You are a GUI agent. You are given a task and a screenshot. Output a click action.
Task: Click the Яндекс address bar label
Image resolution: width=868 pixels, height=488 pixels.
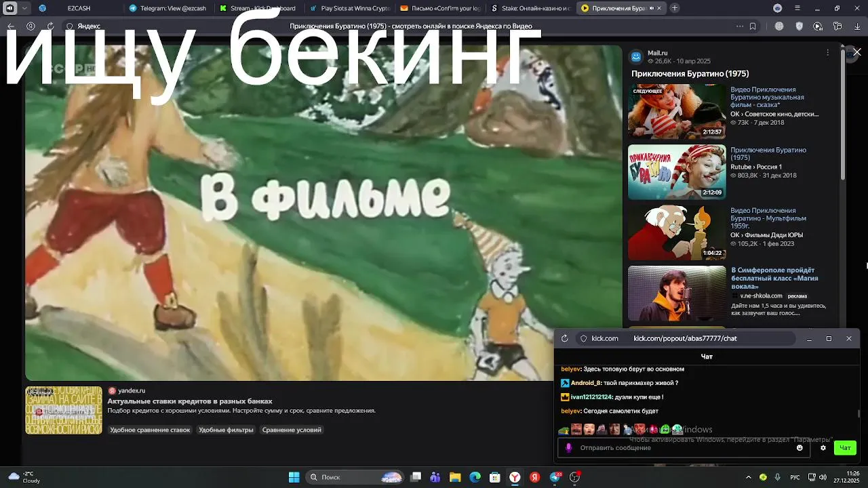coord(88,26)
